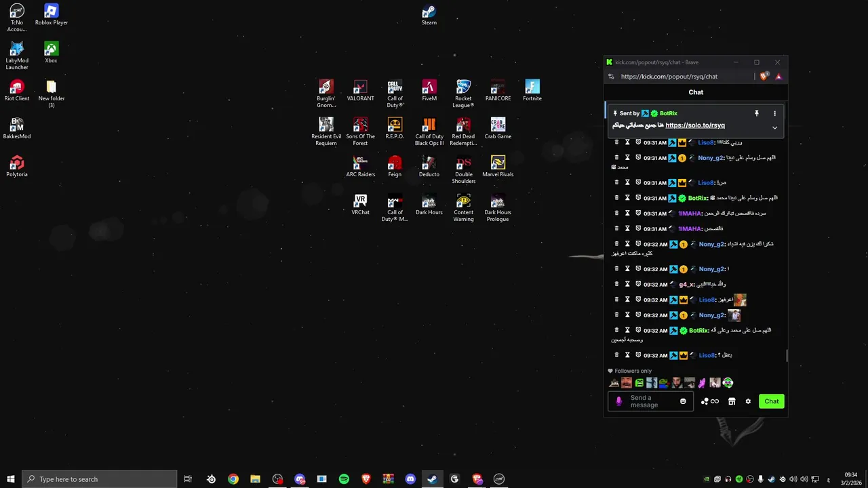Open the image in Liso8's 09:32 AM message
868x488 pixels.
[740, 300]
